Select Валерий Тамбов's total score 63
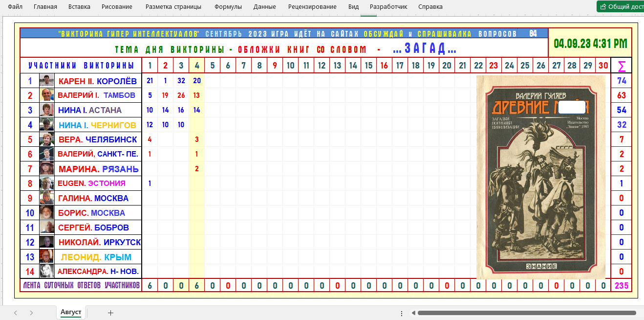This screenshot has width=644, height=320. [622, 95]
